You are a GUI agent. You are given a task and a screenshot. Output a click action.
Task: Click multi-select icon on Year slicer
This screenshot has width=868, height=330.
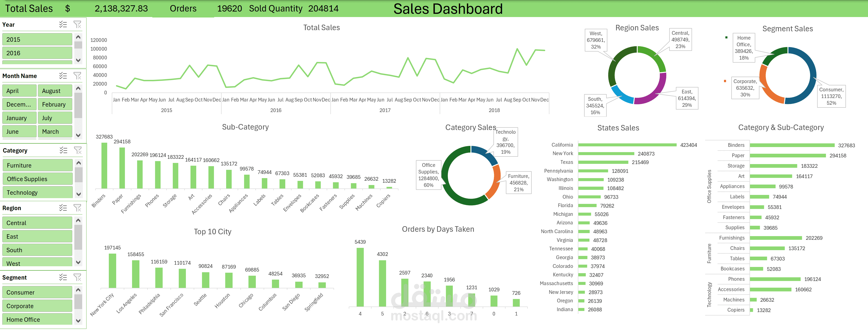(x=63, y=24)
